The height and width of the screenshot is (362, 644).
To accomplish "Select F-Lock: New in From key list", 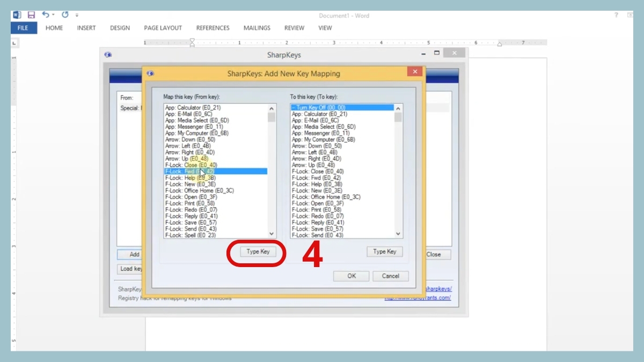I will coord(216,184).
